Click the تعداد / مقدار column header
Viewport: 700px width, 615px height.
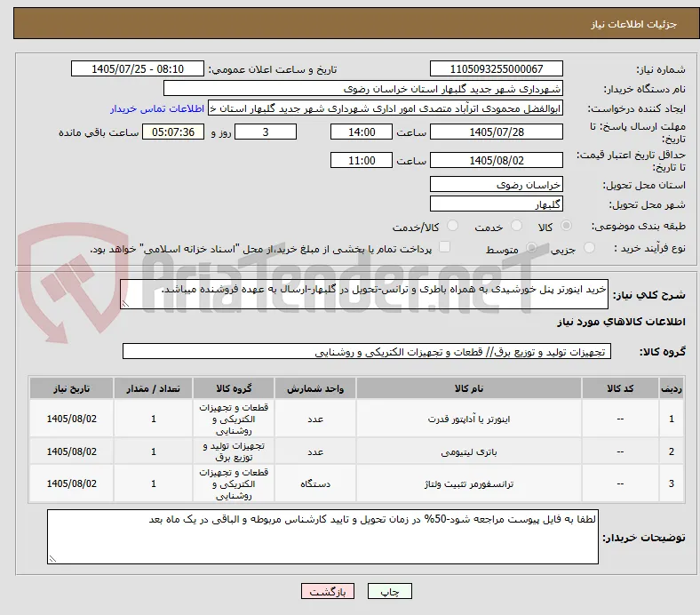pos(153,388)
